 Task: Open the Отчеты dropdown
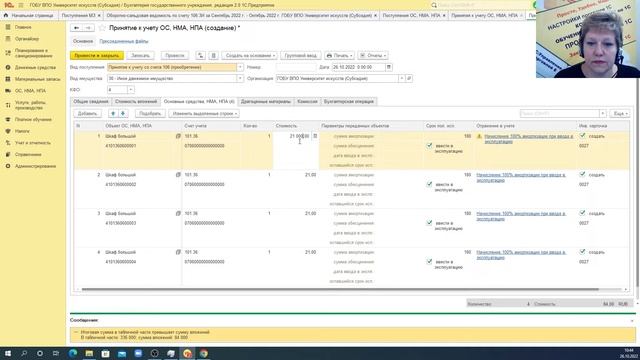373,56
